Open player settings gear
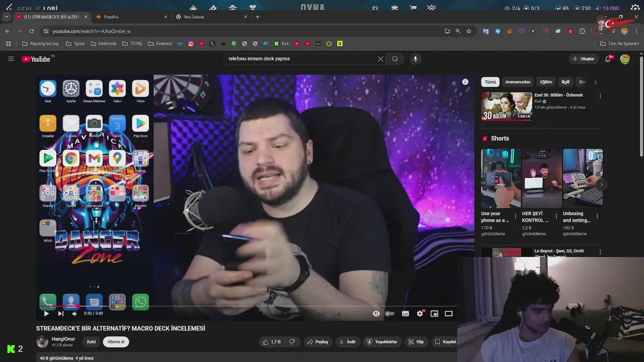644x362 pixels. click(420, 314)
